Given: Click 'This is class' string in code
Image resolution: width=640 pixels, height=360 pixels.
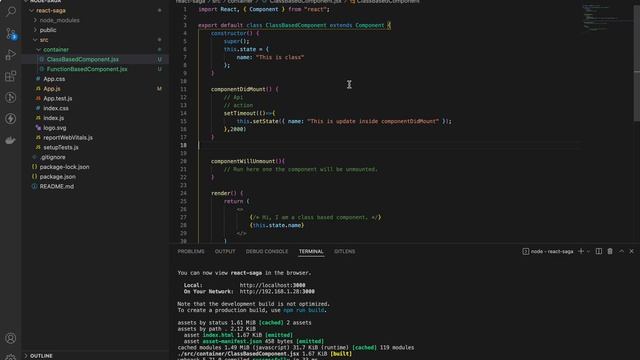Looking at the screenshot, I should 280,57.
